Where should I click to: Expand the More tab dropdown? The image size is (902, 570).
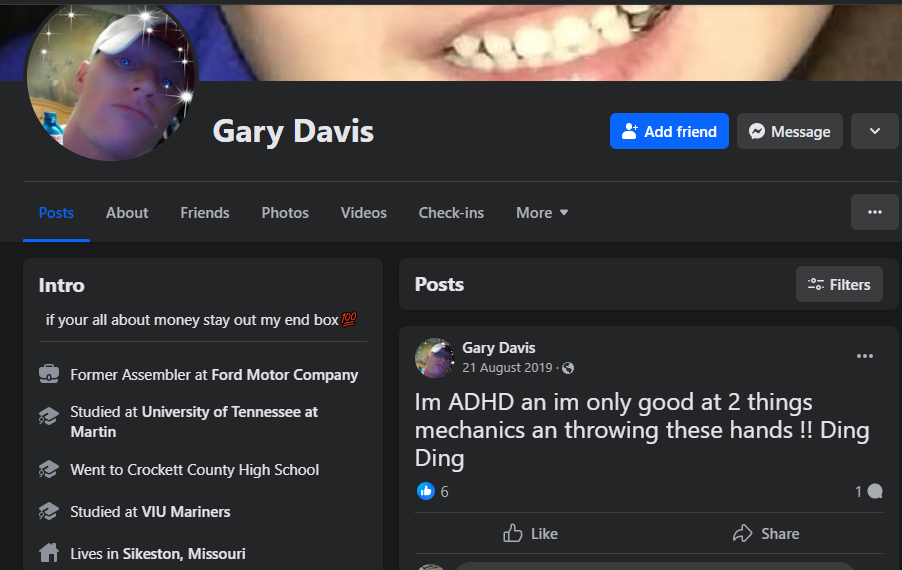pos(542,212)
